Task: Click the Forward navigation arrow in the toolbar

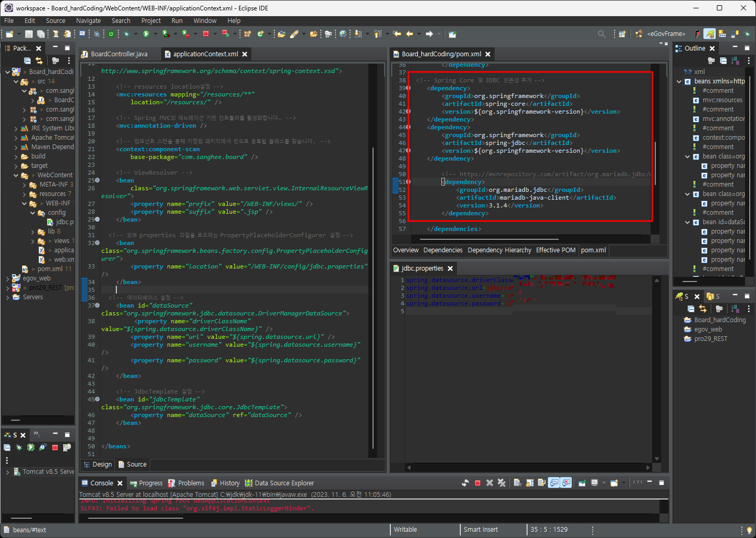Action: 429,34
